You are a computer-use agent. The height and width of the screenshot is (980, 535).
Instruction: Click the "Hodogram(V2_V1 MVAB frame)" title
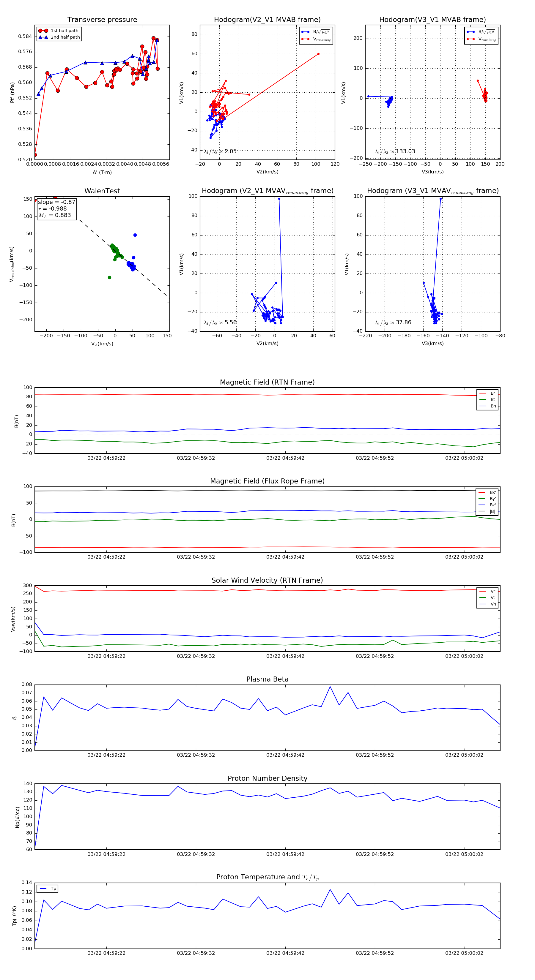point(267,20)
